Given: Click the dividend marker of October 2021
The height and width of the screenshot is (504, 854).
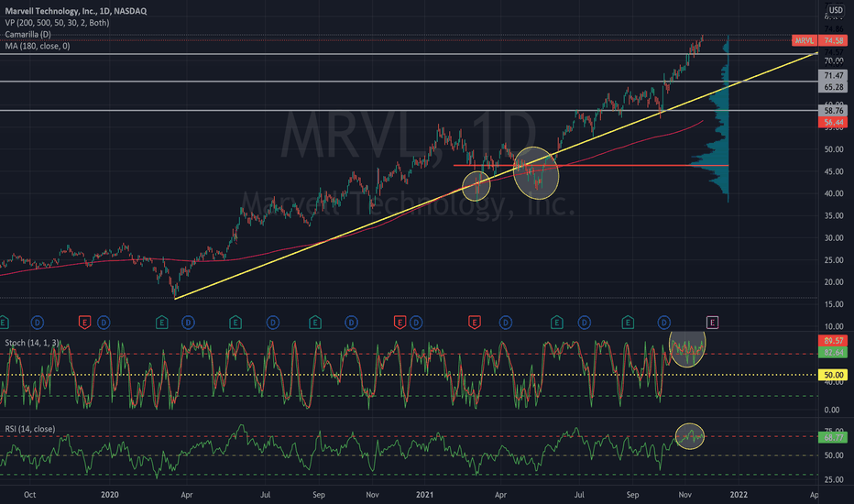Looking at the screenshot, I should tap(664, 323).
